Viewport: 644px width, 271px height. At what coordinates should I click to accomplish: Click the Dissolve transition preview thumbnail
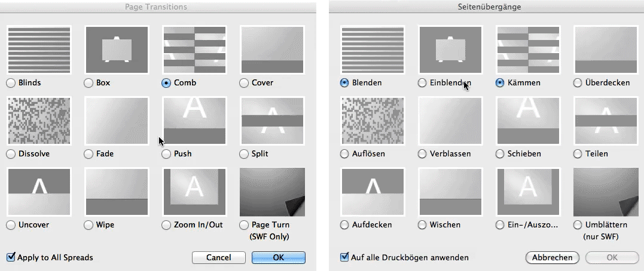point(39,121)
